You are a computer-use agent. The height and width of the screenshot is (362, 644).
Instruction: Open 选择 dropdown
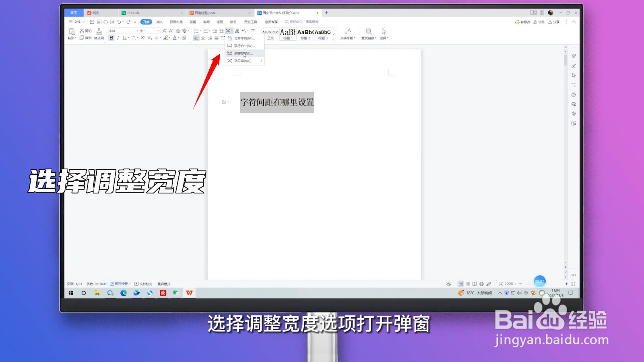click(384, 34)
